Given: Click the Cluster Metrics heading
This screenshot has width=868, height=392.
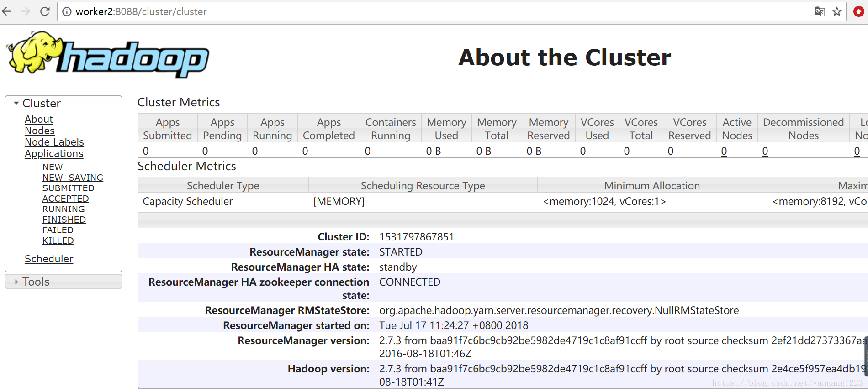Looking at the screenshot, I should (x=179, y=102).
